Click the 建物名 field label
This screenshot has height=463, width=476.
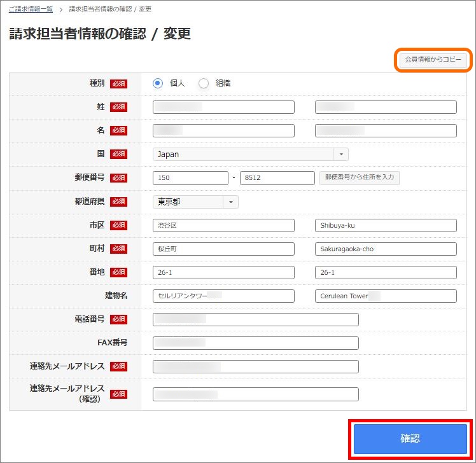116,296
